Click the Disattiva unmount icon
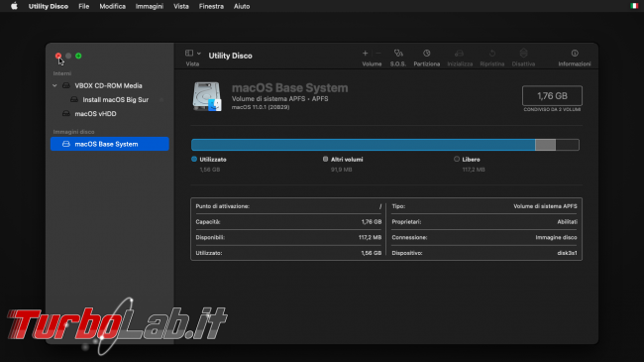 523,54
